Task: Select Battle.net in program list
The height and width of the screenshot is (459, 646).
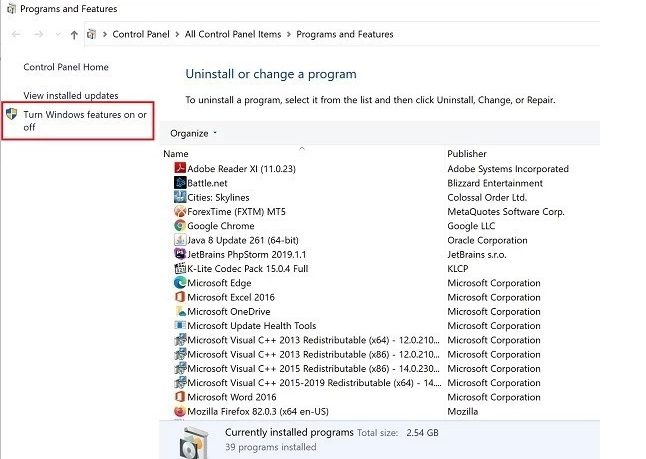Action: 207,183
